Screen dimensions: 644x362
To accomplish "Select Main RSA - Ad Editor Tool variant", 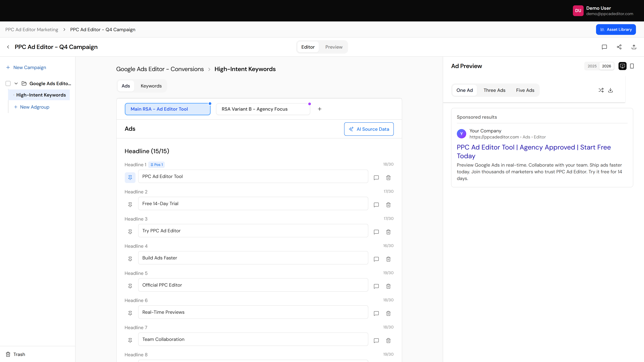I will point(168,109).
